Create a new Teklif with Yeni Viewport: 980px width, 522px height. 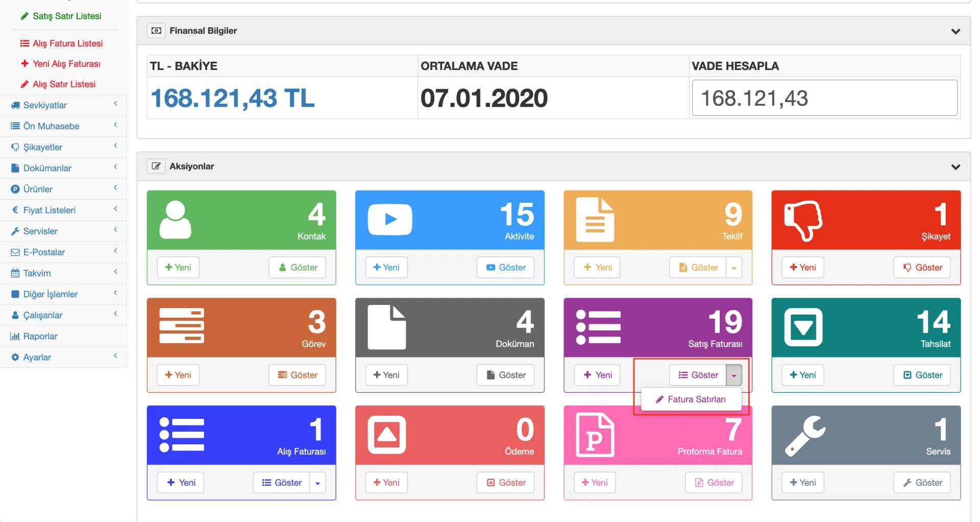597,268
